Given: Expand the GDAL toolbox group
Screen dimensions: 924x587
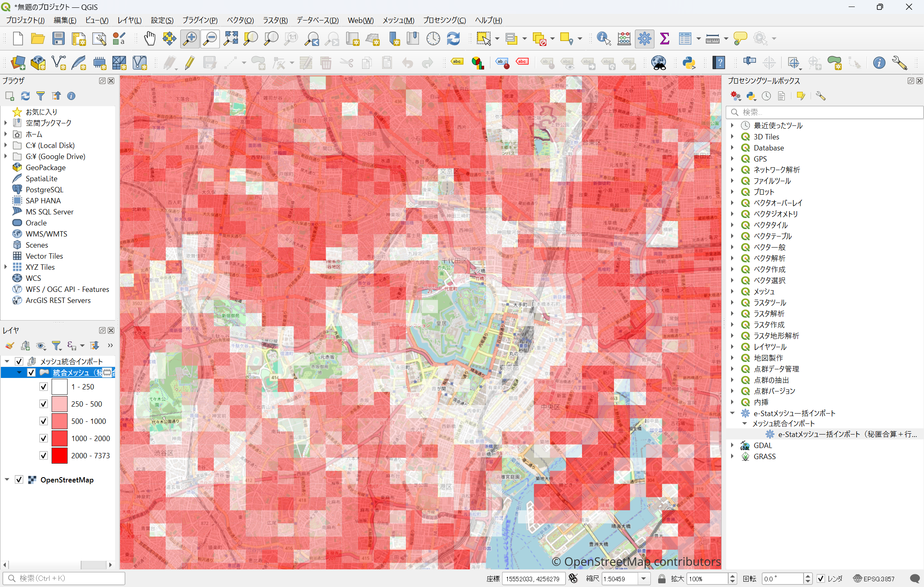Looking at the screenshot, I should coord(732,445).
